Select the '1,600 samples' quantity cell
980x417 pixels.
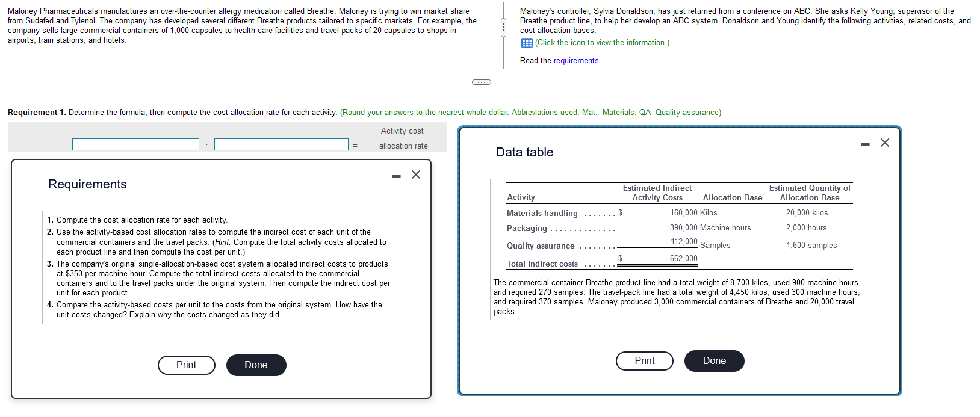click(x=811, y=246)
